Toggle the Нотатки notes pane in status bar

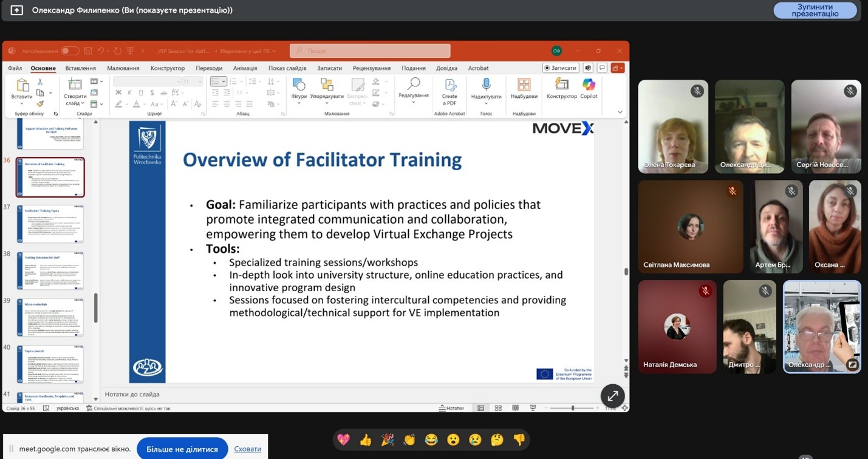[x=451, y=408]
